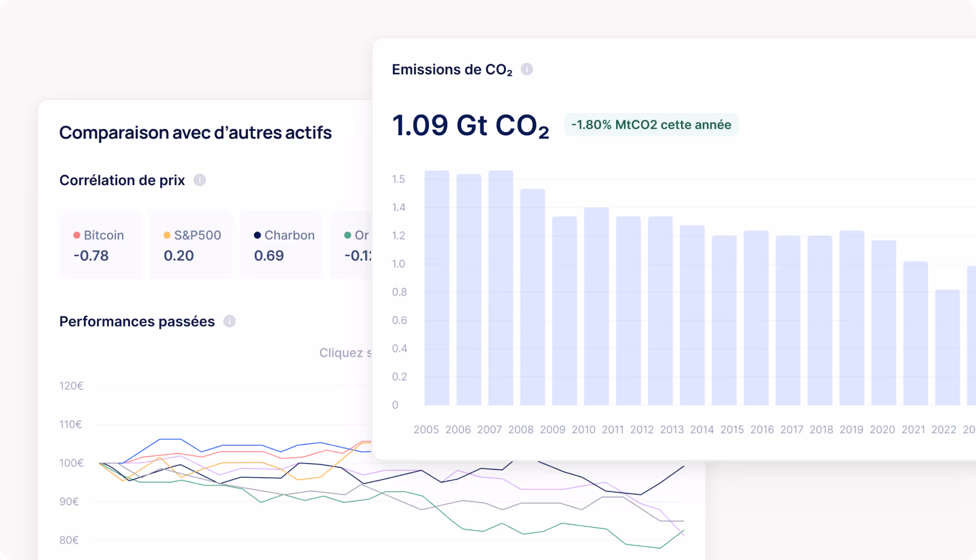This screenshot has width=976, height=560.
Task: Click the 80€ axis label
Action: click(x=69, y=540)
